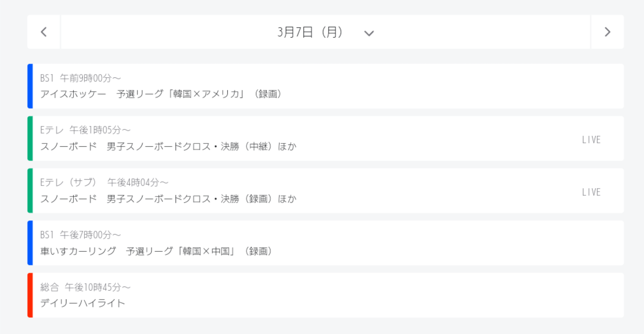Click green bar of Eテレ（サブ）row
The height and width of the screenshot is (334, 644).
coord(30,191)
